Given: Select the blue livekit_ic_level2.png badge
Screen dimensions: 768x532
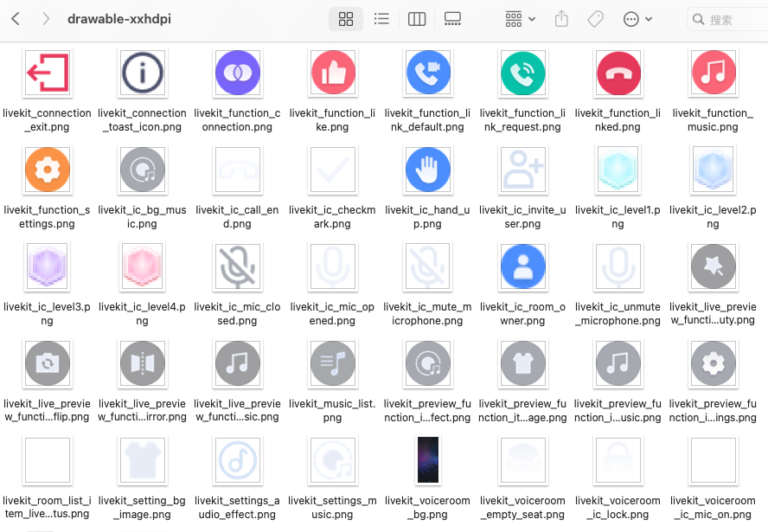Looking at the screenshot, I should (714, 170).
